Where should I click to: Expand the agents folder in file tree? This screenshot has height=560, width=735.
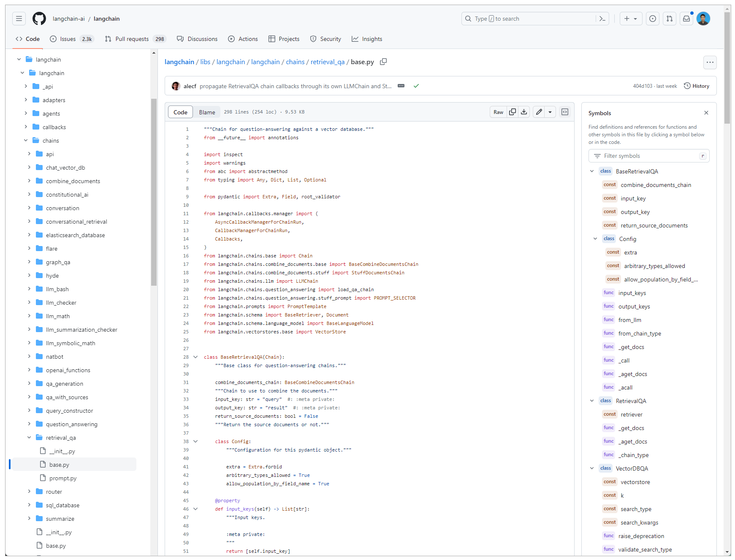[26, 114]
